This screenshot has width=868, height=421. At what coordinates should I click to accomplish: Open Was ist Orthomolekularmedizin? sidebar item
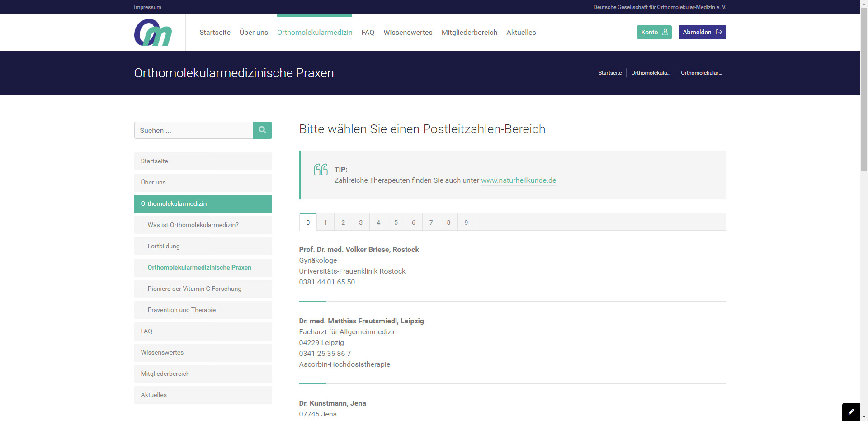203,225
